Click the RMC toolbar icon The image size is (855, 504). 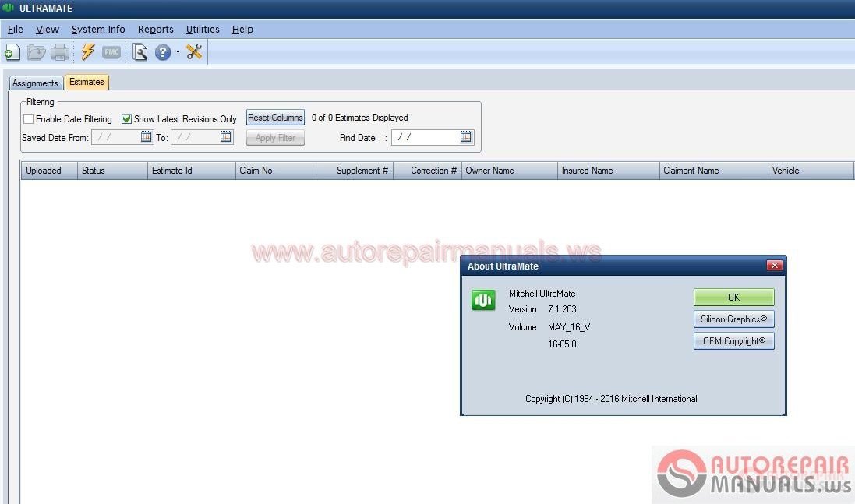coord(111,52)
